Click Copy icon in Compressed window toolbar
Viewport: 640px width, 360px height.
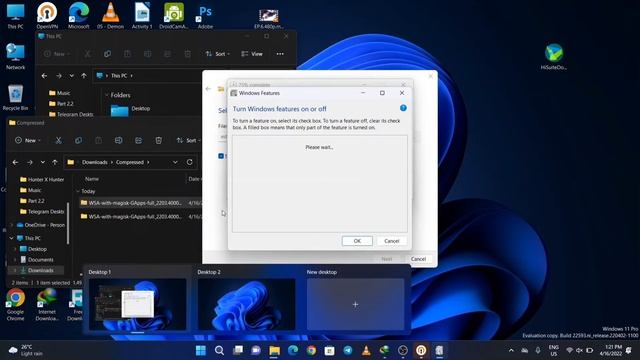pos(78,140)
